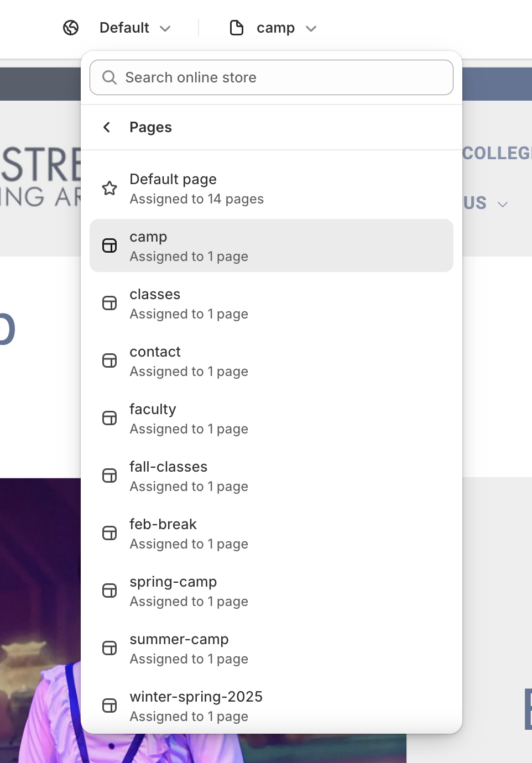This screenshot has height=763, width=532.
Task: Click the template icon beside fall-classes
Action: pos(109,475)
